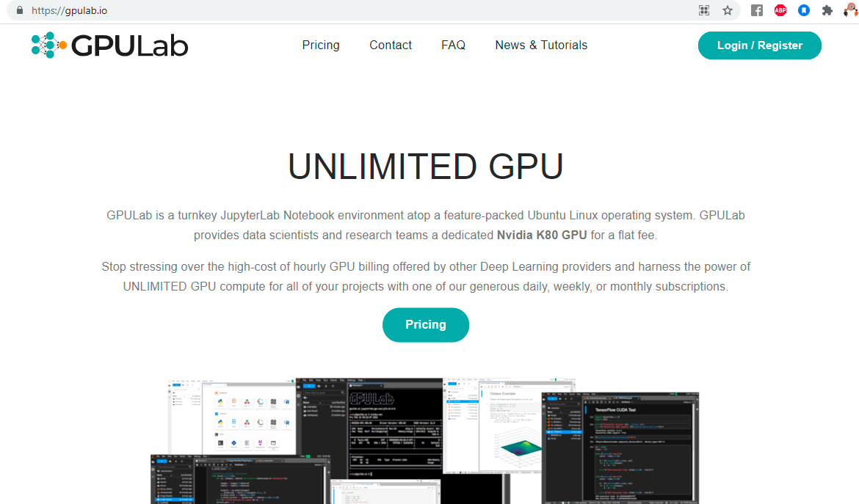This screenshot has height=504, width=859.
Task: Click the TensorFlow CUDA Test screenshot
Action: coord(620,447)
